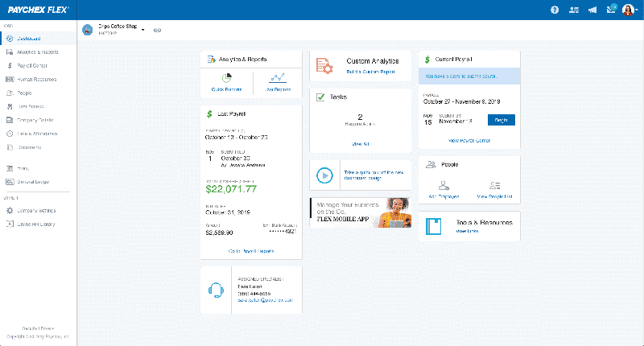Click the Live Reports line chart icon

pos(277,79)
